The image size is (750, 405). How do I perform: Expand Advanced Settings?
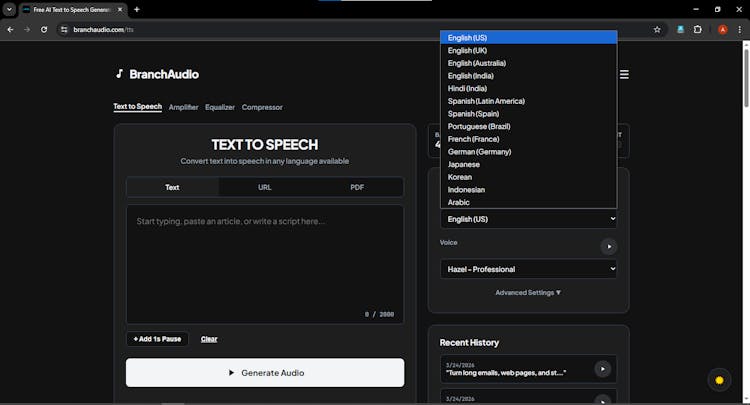click(528, 293)
